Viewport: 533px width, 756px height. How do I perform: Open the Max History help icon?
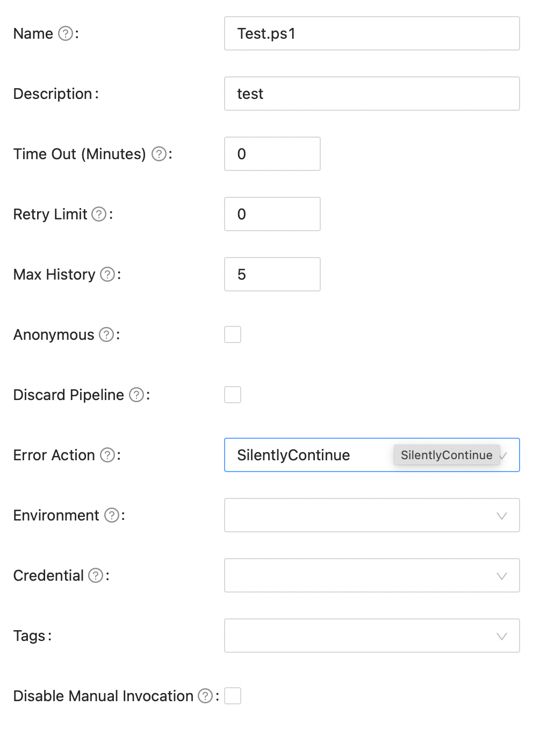point(107,274)
